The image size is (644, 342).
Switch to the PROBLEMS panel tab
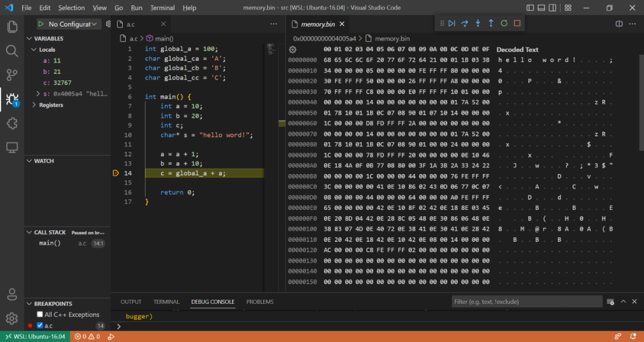260,301
